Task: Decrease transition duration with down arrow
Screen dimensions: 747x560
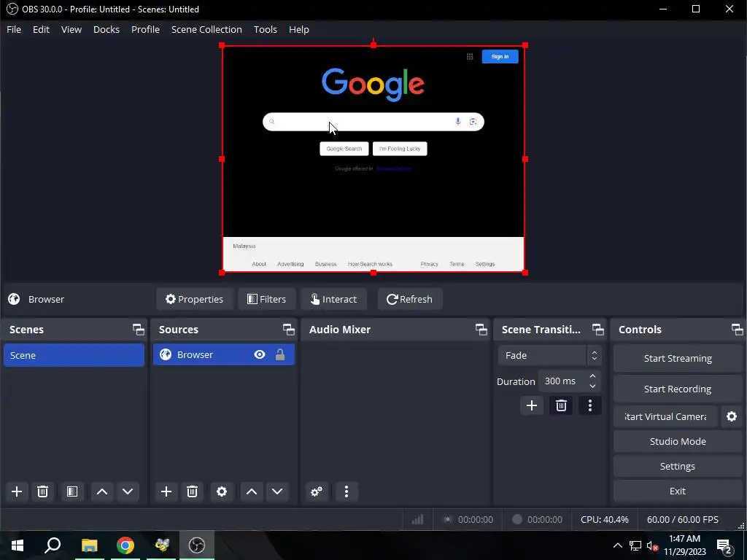Action: coord(592,386)
